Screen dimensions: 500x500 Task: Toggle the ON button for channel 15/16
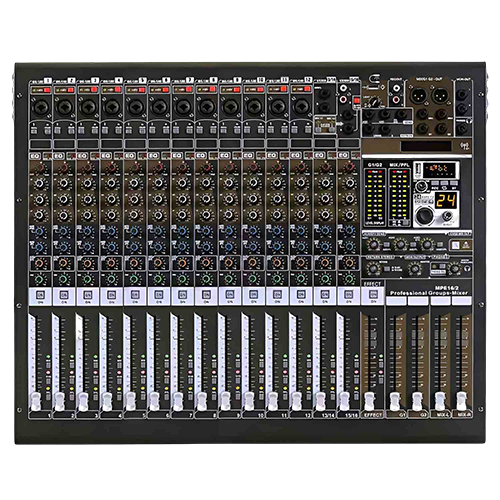[x=348, y=295]
